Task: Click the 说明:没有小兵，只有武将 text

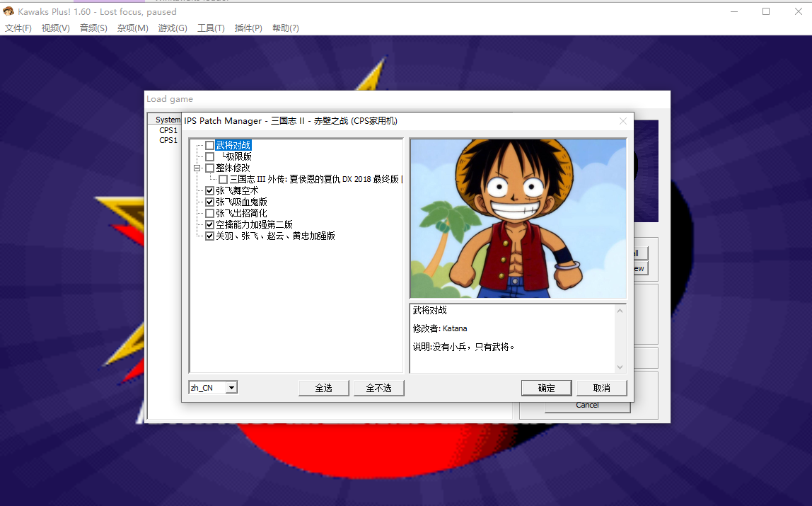Action: 463,347
